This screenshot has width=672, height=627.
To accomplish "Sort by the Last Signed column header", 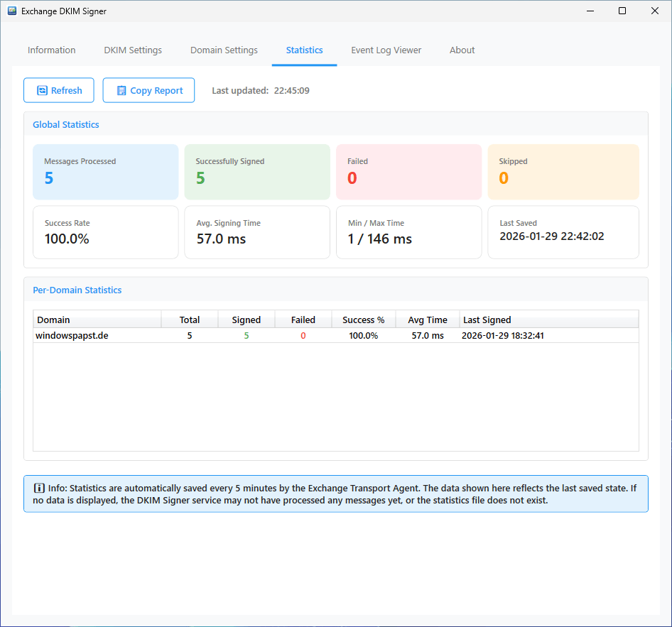I will 548,320.
